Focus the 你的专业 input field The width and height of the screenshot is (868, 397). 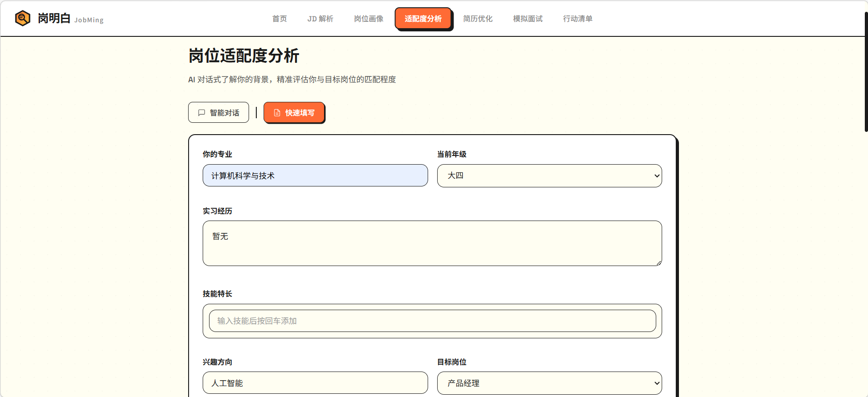315,176
